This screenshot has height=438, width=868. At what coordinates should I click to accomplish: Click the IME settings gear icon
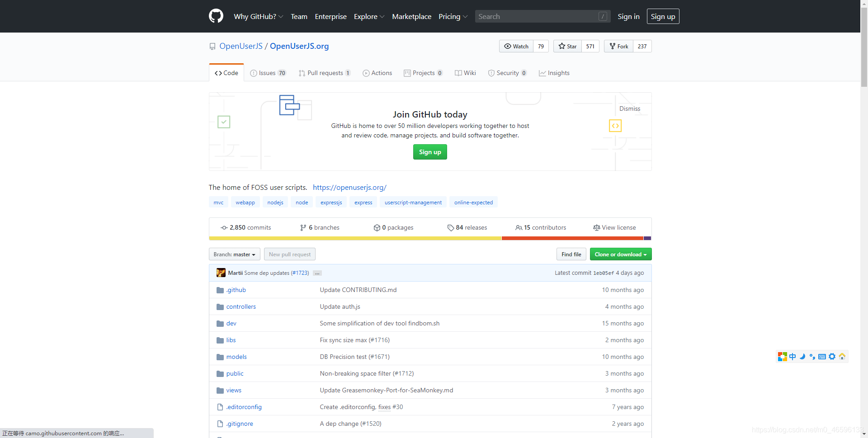tap(832, 357)
